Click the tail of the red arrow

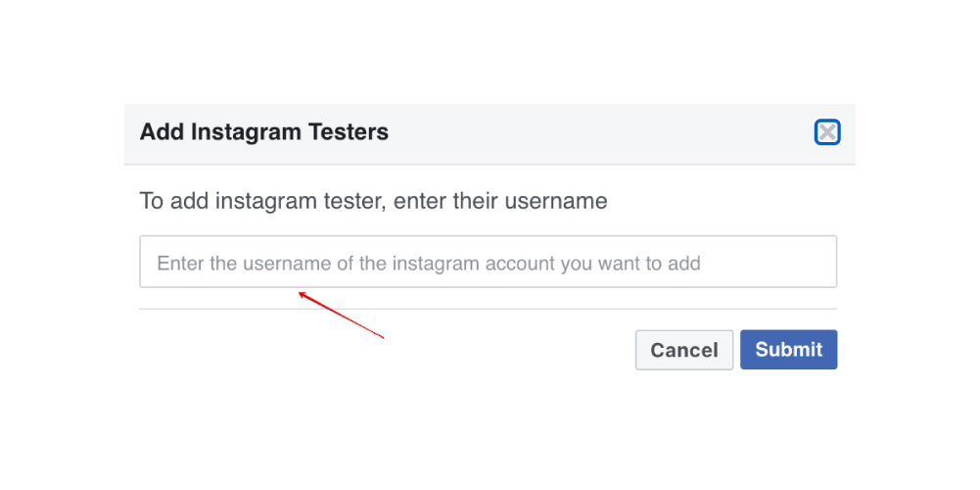382,338
